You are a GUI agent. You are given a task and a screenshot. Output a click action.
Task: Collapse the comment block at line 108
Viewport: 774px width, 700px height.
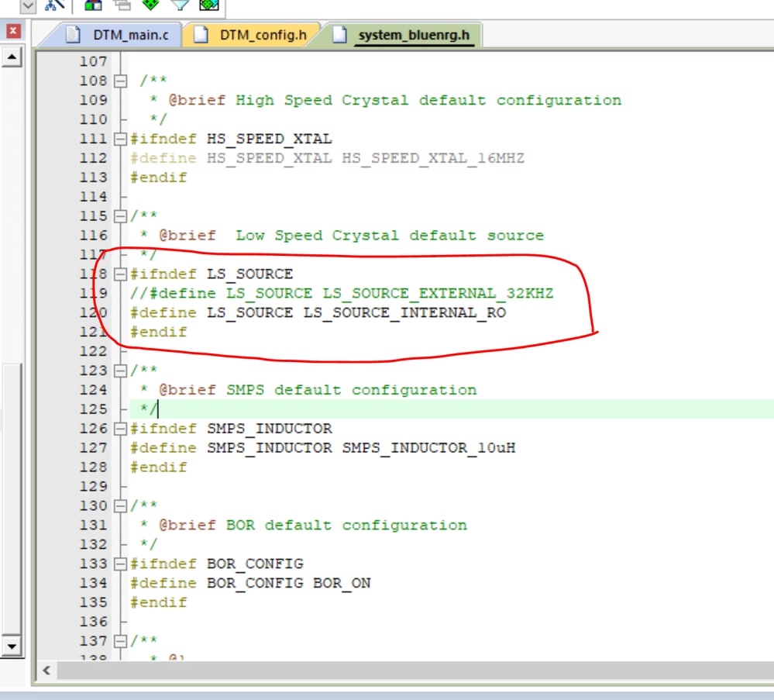click(x=120, y=81)
